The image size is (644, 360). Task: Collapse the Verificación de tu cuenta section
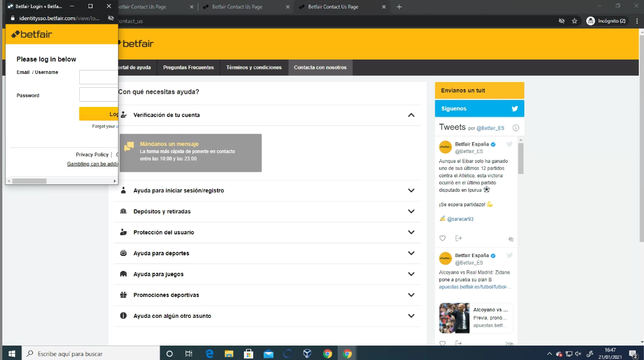pos(411,116)
